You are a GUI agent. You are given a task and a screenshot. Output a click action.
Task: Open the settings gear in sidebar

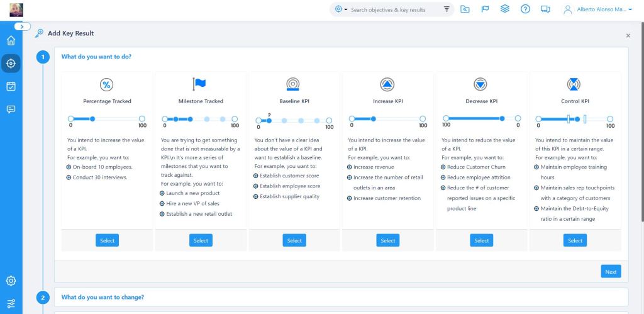pyautogui.click(x=11, y=281)
